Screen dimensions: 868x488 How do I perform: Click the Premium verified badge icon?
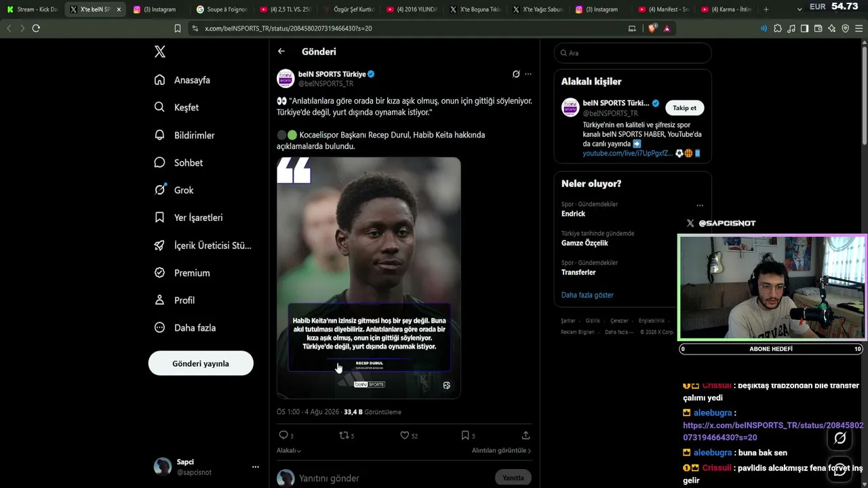coord(159,272)
